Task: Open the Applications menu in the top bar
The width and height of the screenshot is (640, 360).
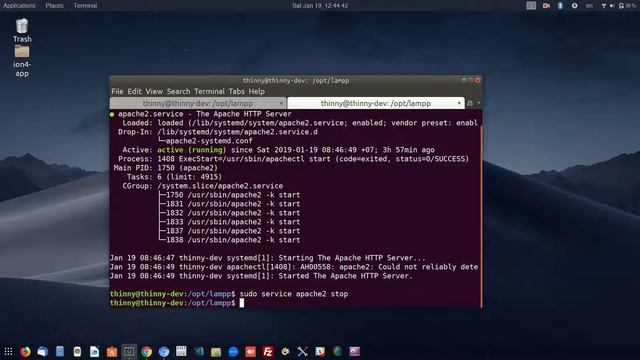Action: click(x=19, y=6)
